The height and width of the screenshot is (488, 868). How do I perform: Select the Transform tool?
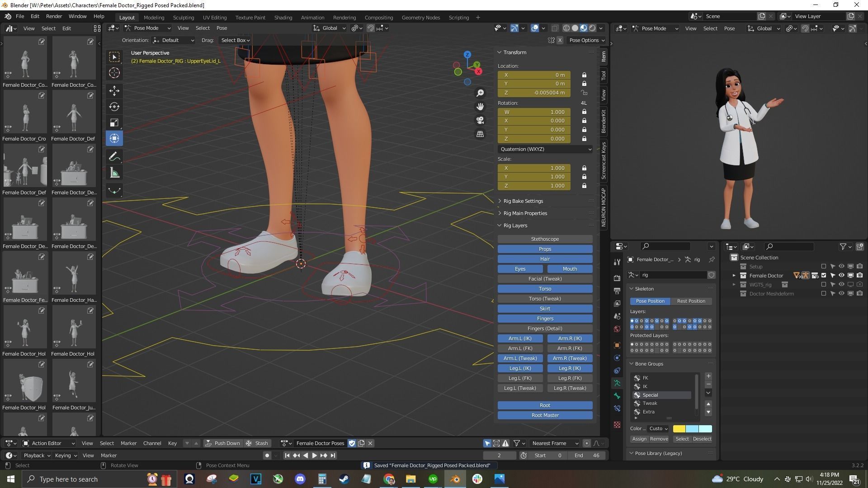114,138
